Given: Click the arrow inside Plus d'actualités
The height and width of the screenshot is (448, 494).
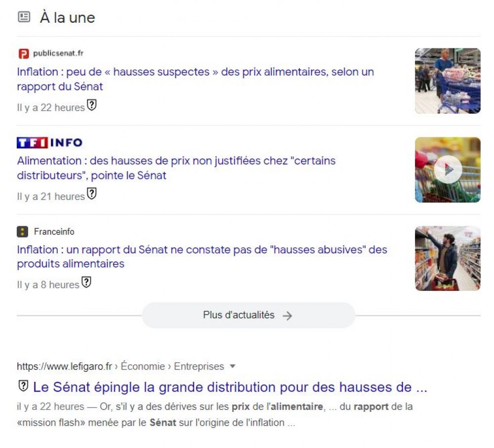Looking at the screenshot, I should click(288, 316).
